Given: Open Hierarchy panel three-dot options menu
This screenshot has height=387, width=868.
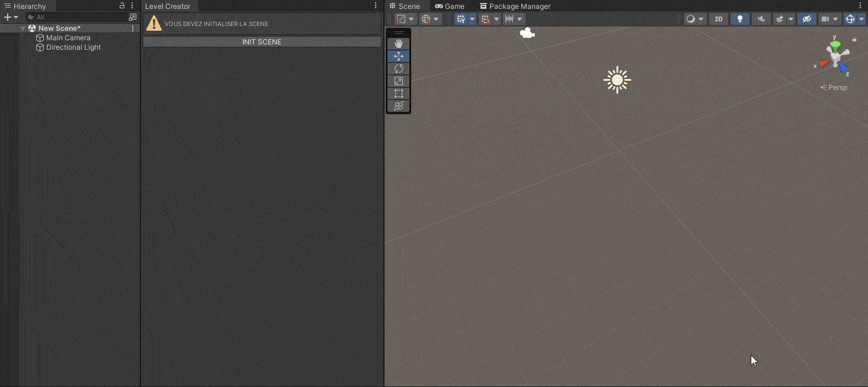Looking at the screenshot, I should point(132,6).
